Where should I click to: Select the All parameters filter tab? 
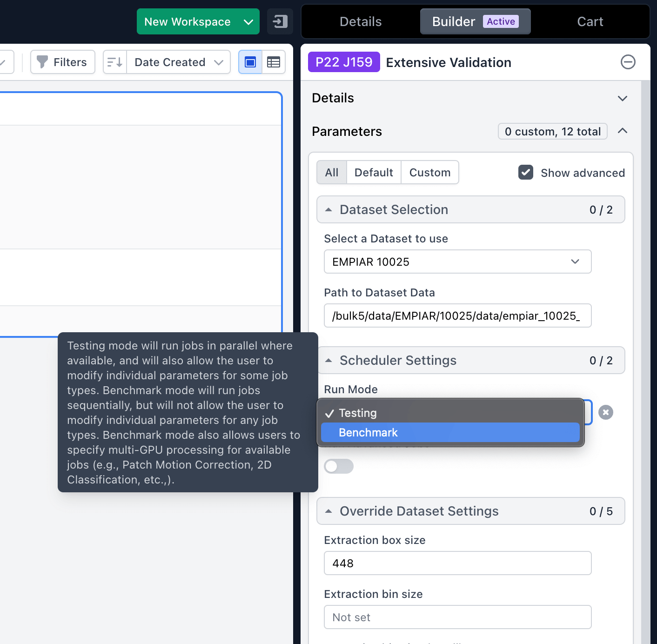(332, 172)
